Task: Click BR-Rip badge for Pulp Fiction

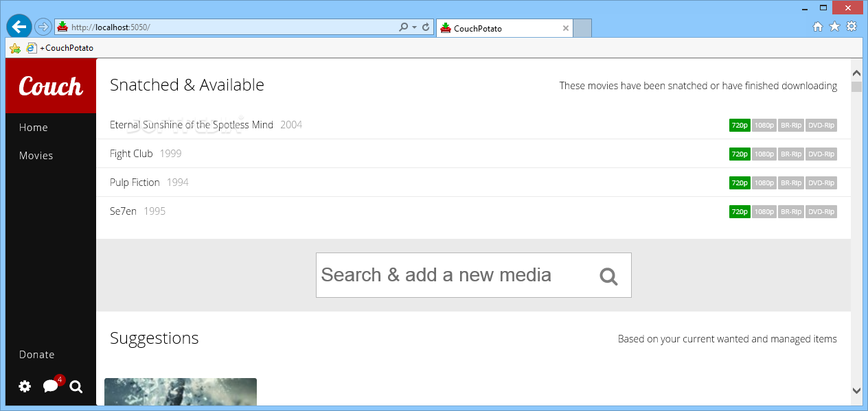Action: [791, 183]
